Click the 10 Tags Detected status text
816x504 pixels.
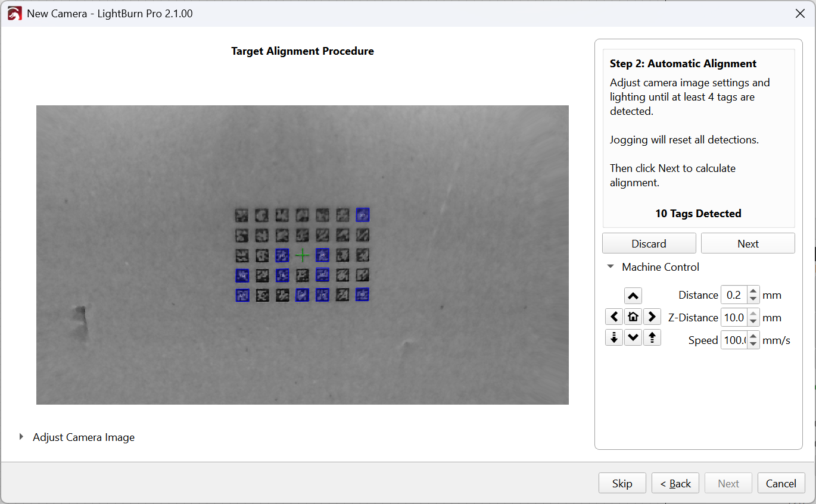tap(699, 214)
